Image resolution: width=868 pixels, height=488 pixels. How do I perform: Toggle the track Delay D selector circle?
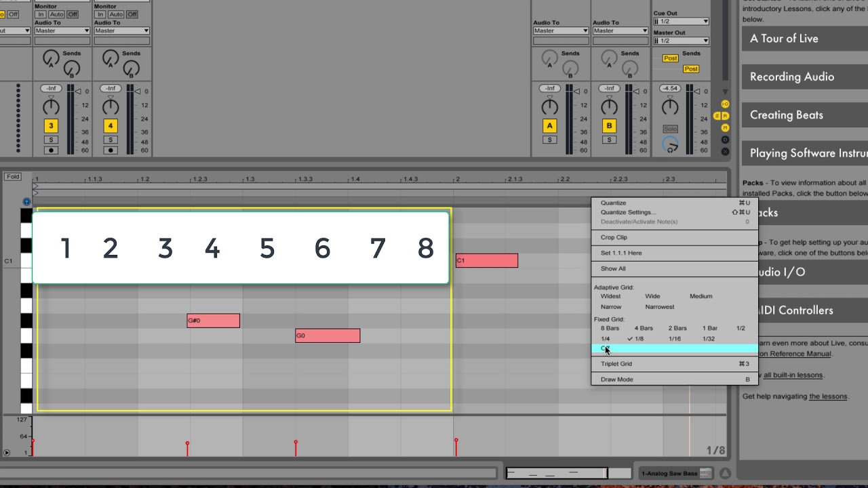point(725,140)
